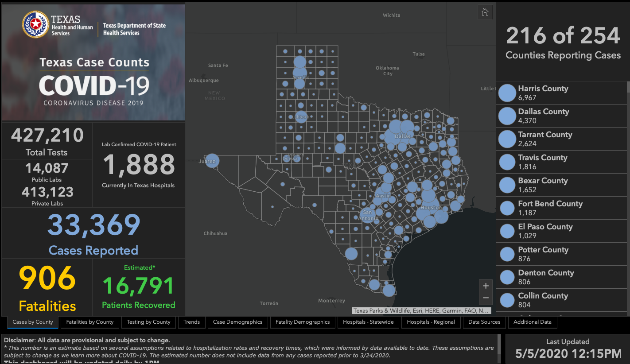The image size is (630, 364).
Task: Zoom in on the map
Action: click(486, 286)
